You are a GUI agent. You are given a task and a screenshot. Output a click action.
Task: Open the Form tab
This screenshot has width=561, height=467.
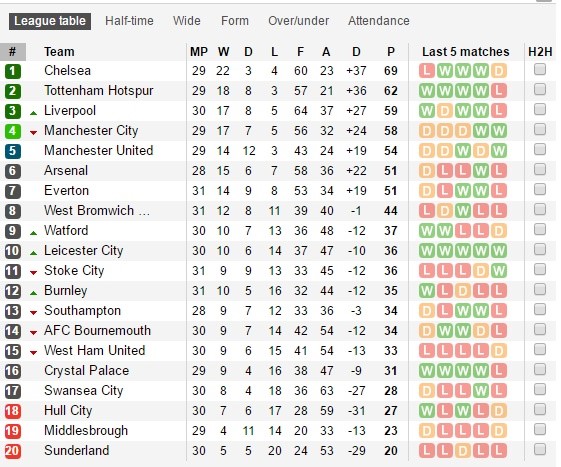pos(235,21)
